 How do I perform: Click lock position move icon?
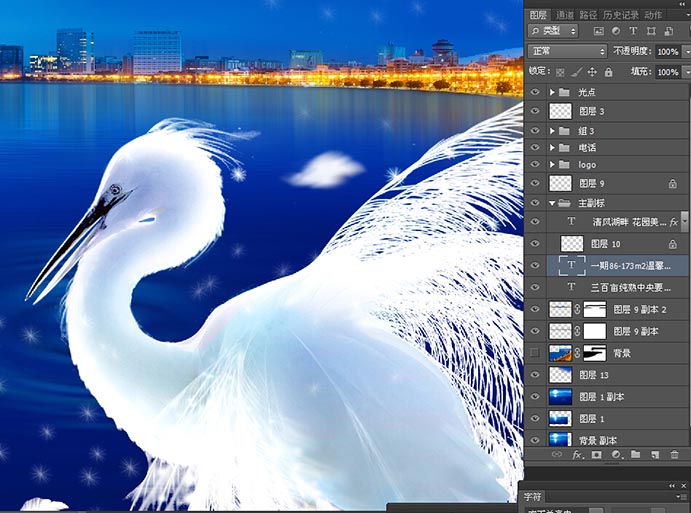click(592, 72)
